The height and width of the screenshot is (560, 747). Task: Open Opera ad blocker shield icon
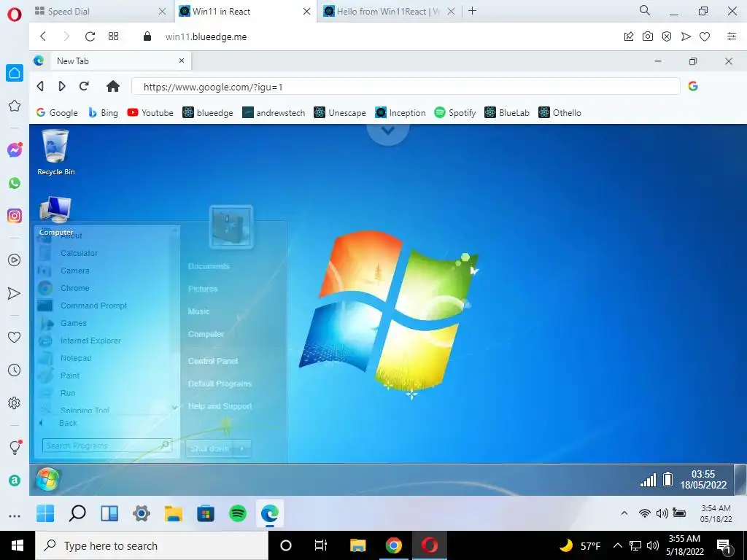pos(667,36)
